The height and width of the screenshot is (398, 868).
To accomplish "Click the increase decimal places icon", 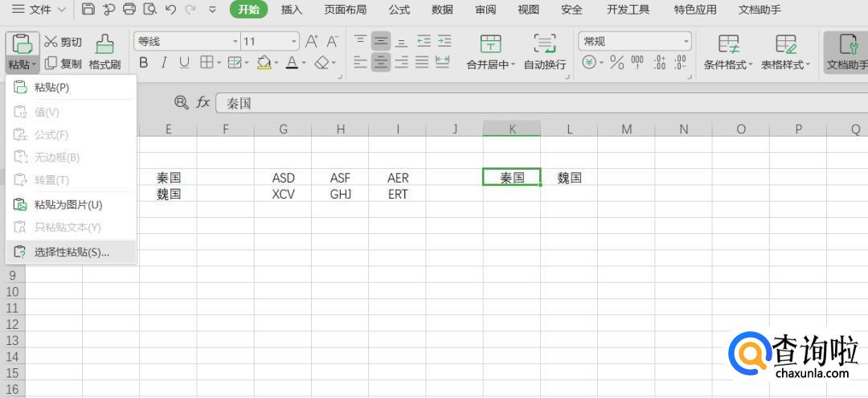I will coord(659,62).
